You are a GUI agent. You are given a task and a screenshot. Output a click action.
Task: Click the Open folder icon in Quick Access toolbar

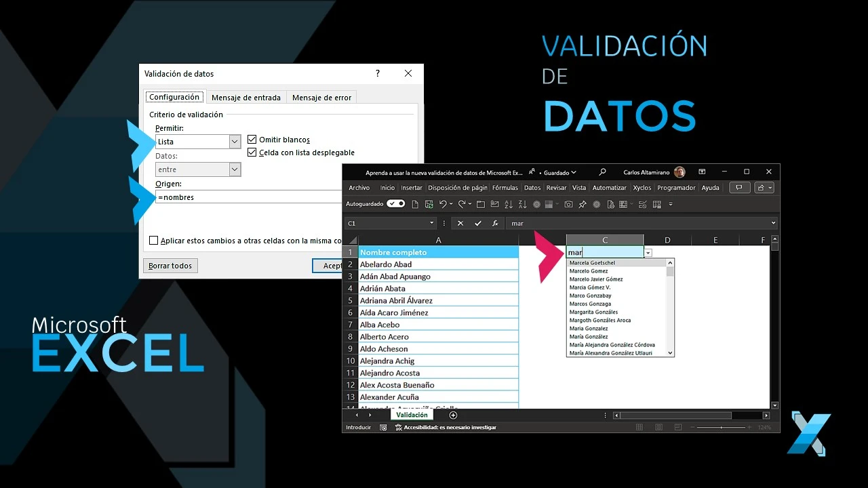(x=481, y=204)
